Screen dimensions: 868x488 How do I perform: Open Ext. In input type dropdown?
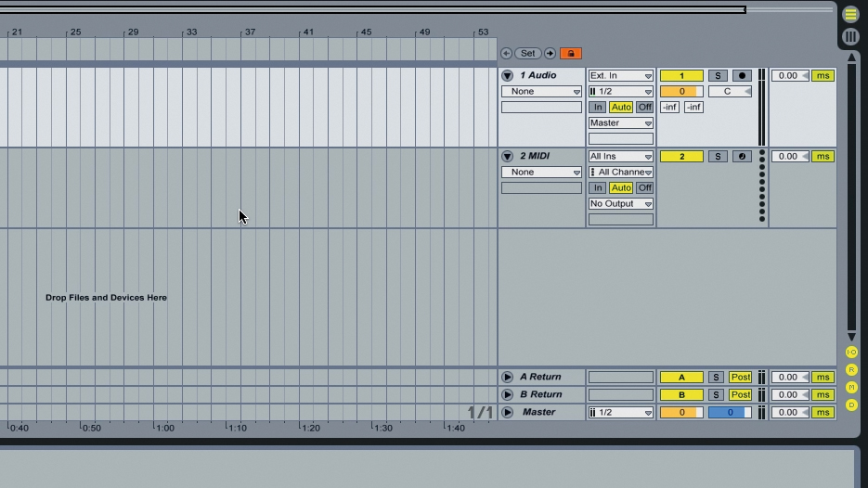(620, 76)
